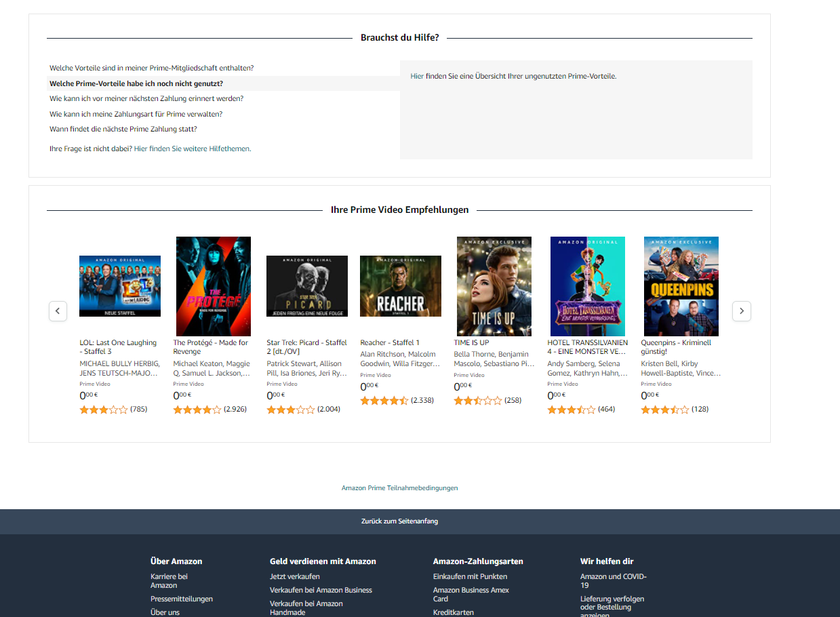Open footer link 'Einkaufen mit Punkten'
The image size is (840, 617).
(471, 577)
